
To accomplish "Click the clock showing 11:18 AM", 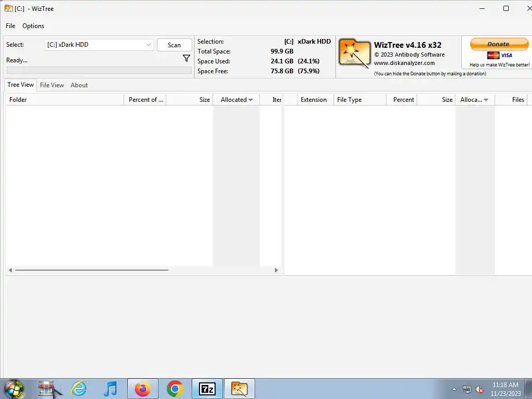I will coord(505,385).
